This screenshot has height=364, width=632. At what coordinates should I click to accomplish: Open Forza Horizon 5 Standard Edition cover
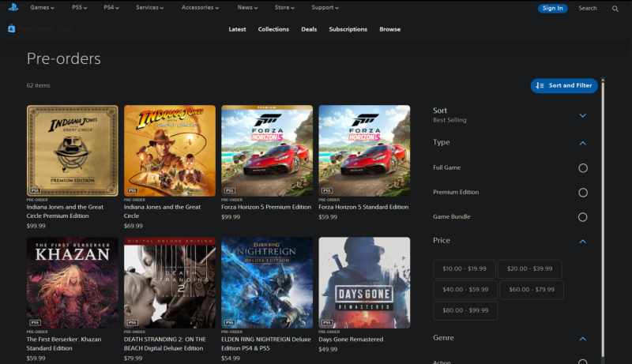coord(364,151)
